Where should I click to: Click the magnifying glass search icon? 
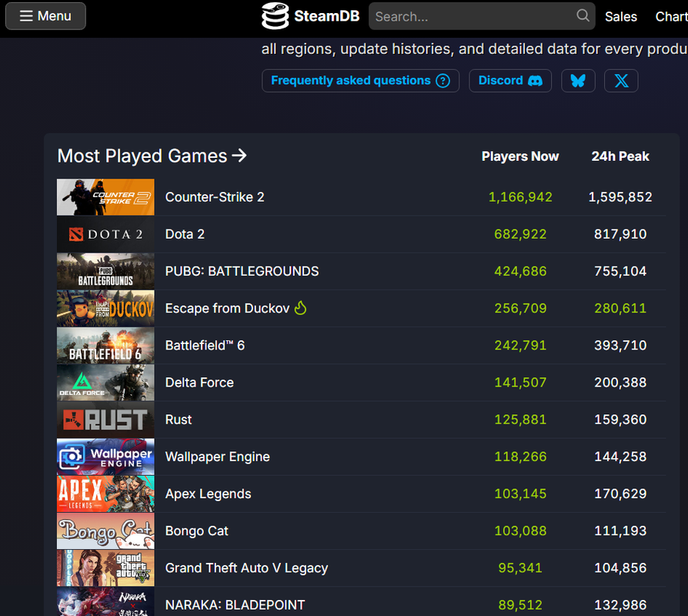click(583, 15)
